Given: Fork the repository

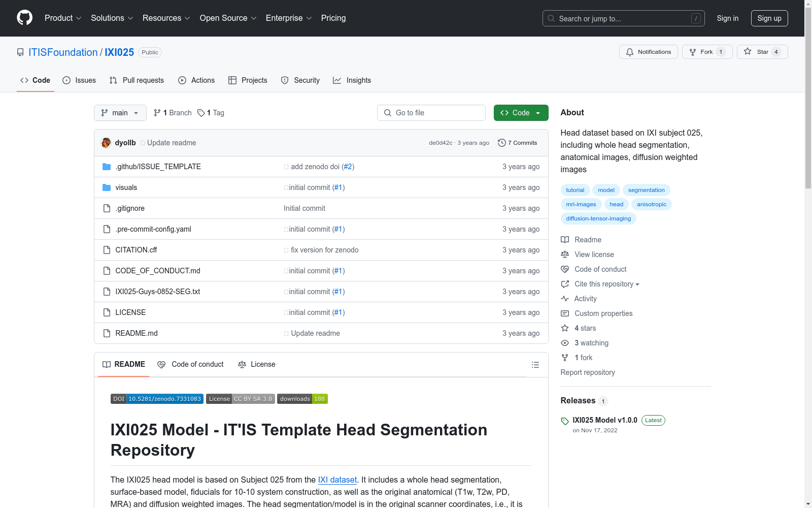Looking at the screenshot, I should (707, 52).
